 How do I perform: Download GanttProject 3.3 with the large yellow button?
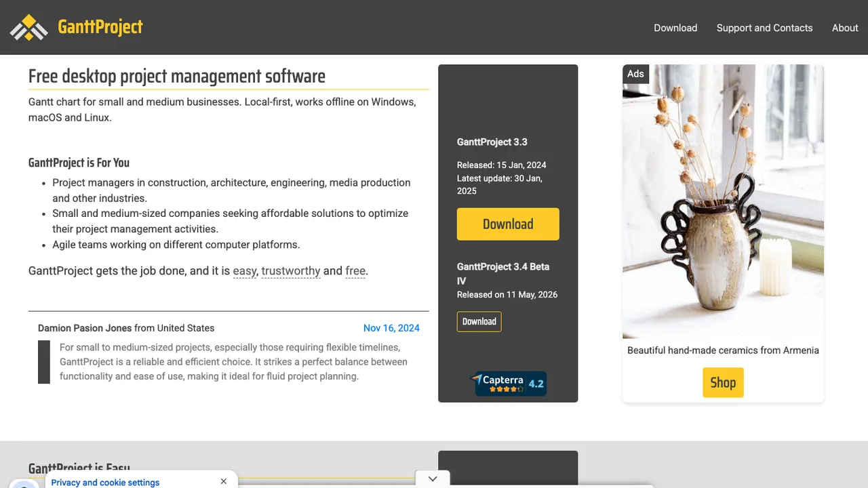click(x=508, y=224)
